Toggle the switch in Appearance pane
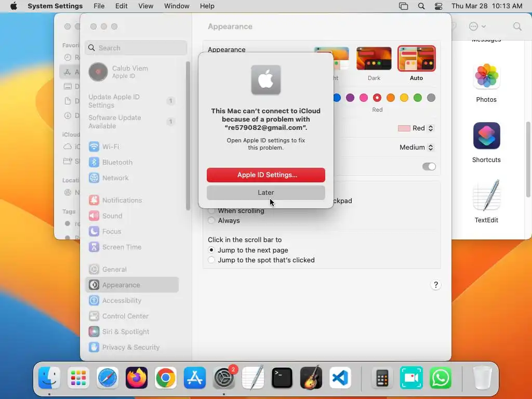The image size is (532, 399). (x=429, y=166)
